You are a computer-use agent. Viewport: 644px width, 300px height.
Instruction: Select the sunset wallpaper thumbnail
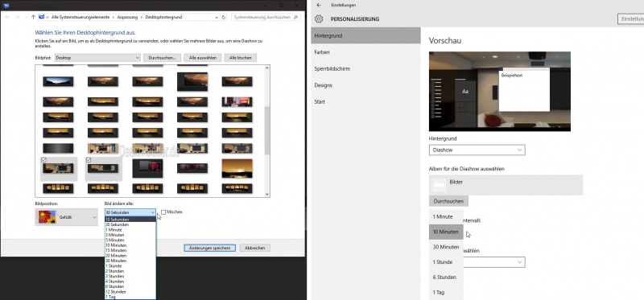click(237, 168)
